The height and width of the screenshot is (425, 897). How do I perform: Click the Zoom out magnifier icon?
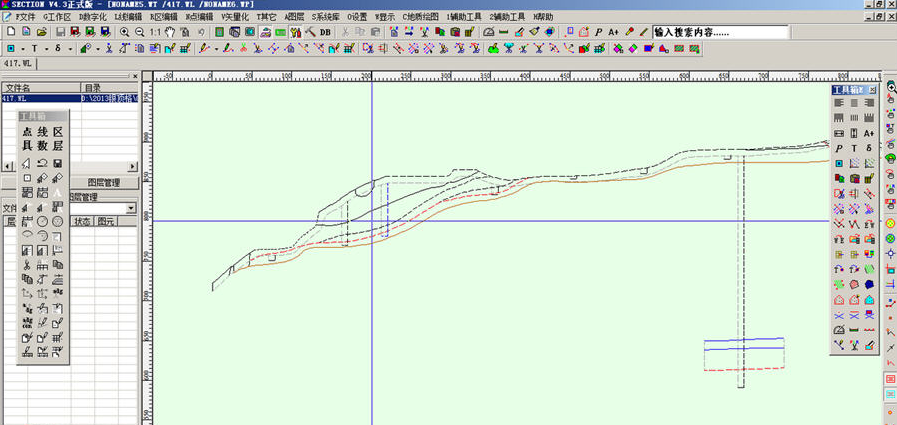point(139,32)
